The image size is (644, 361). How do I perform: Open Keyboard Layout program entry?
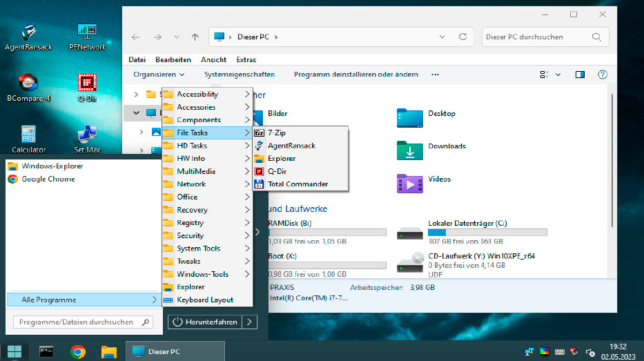click(207, 300)
